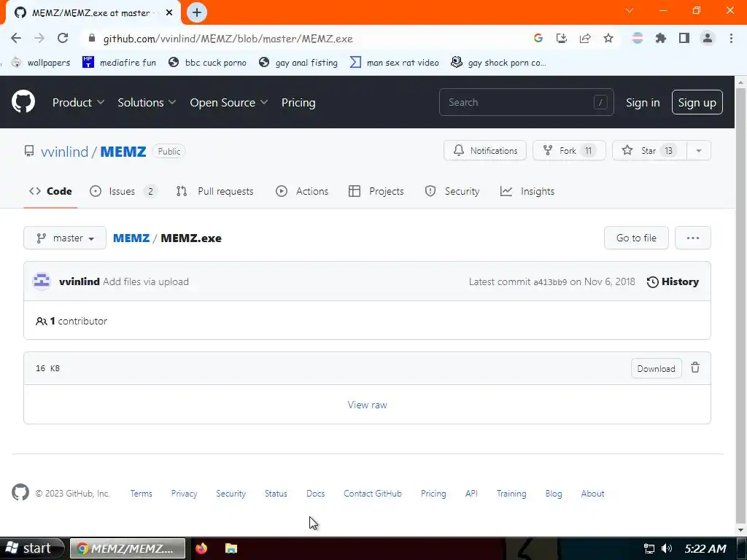
Task: Switch to the Code tab
Action: click(x=50, y=192)
